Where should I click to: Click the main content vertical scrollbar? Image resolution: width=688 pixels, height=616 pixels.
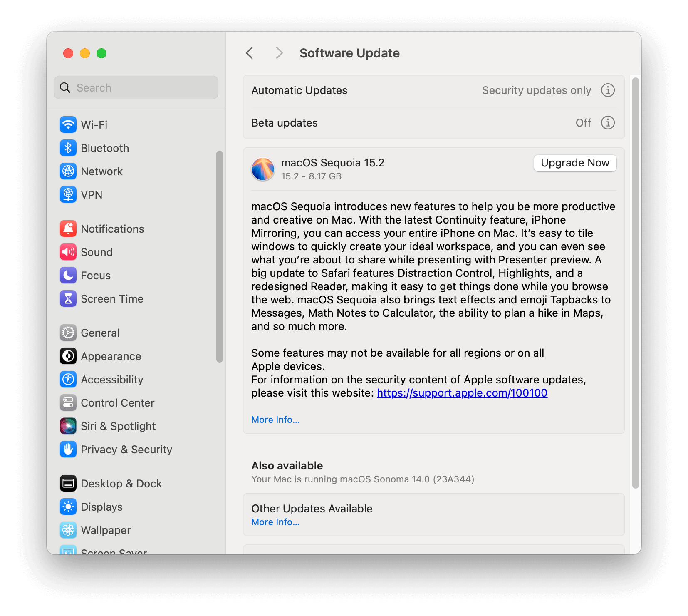tap(635, 283)
